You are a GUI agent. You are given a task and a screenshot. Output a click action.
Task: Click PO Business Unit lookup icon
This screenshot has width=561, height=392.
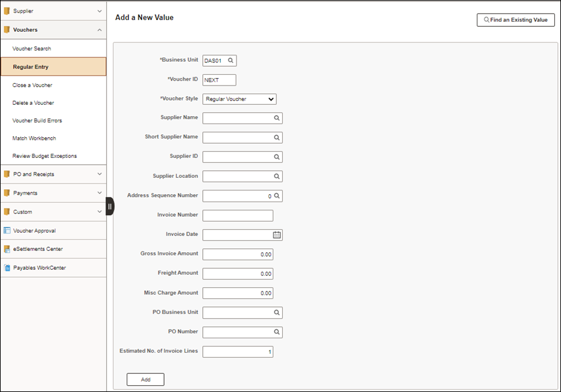coord(276,313)
